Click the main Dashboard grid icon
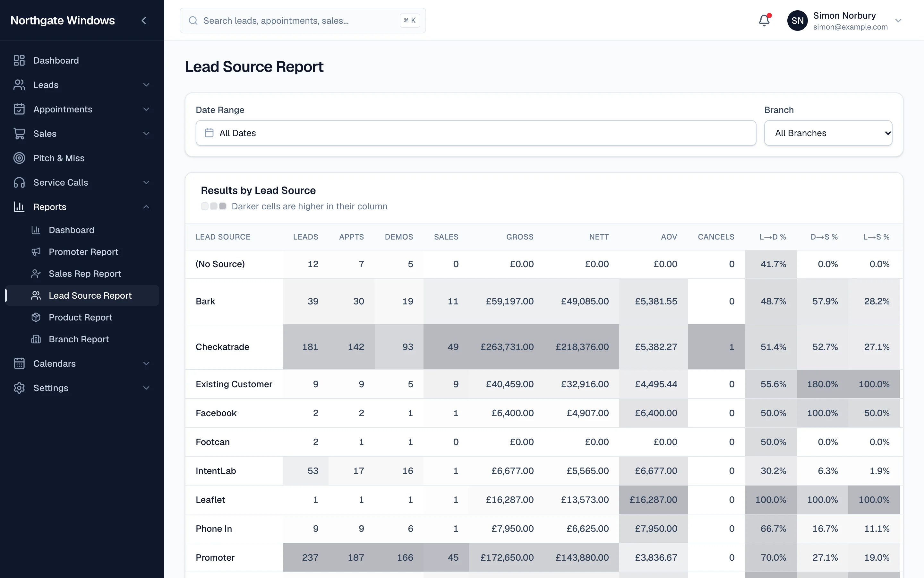Viewport: 924px width, 578px height. [19, 60]
